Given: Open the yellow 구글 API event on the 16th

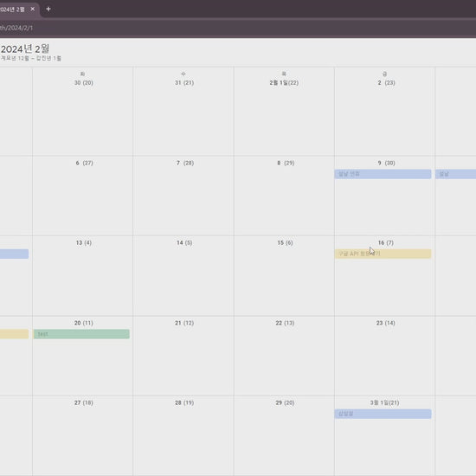Looking at the screenshot, I should [x=383, y=254].
